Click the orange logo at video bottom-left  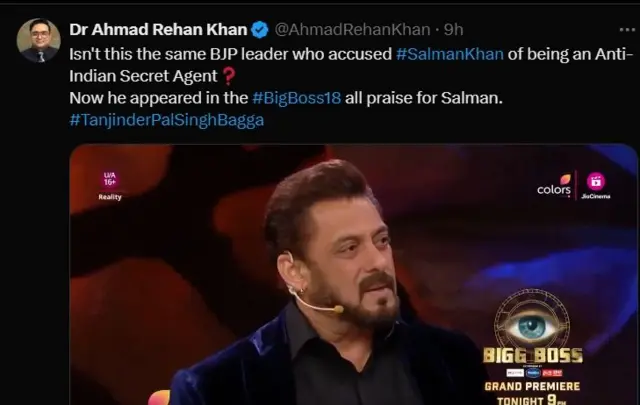point(159,398)
